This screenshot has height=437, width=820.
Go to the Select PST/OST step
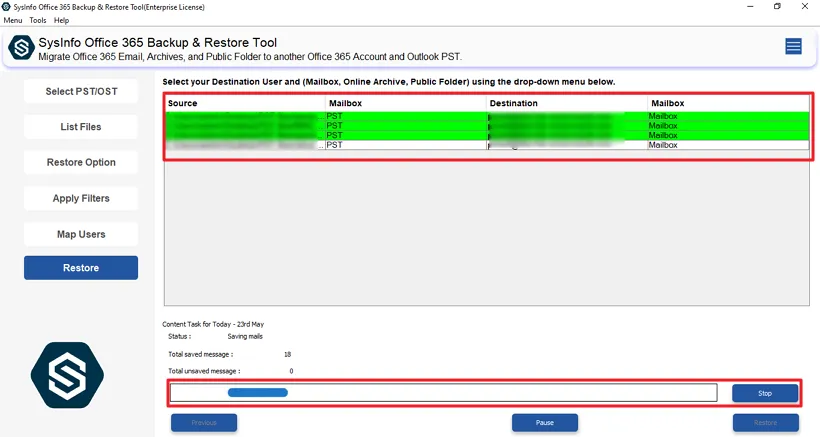81,91
